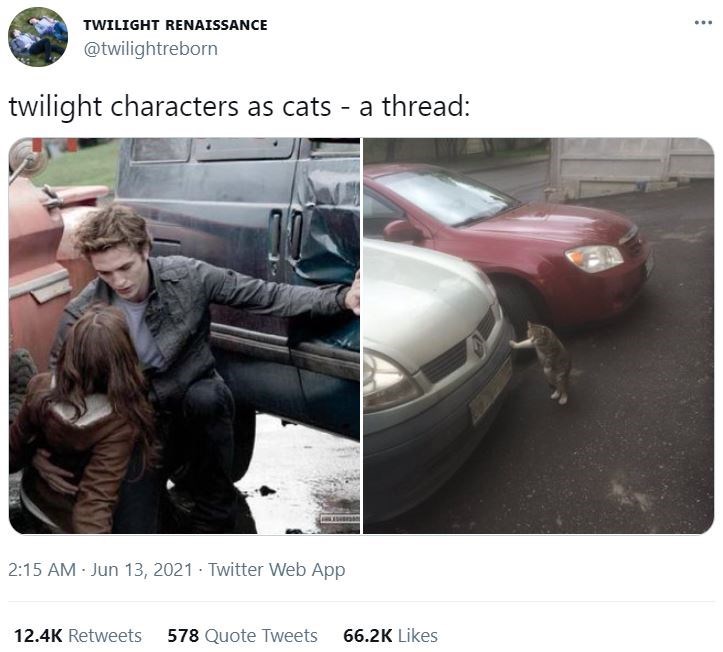Image resolution: width=723 pixels, height=652 pixels.
Task: Click the cat pushing the silver car
Action: coord(544,362)
